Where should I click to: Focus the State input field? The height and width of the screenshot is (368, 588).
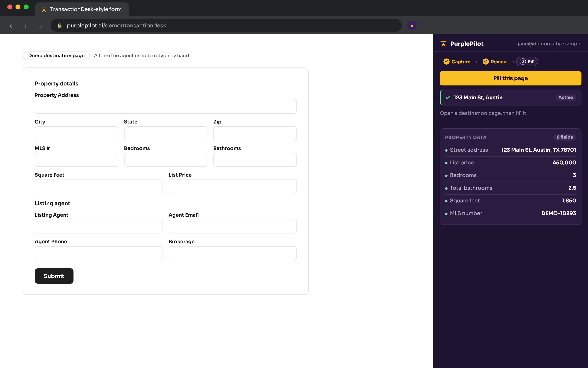(x=166, y=133)
